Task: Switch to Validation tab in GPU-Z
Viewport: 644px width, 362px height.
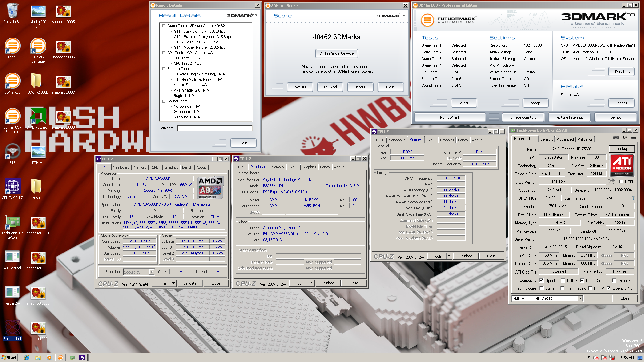Action: [585, 139]
